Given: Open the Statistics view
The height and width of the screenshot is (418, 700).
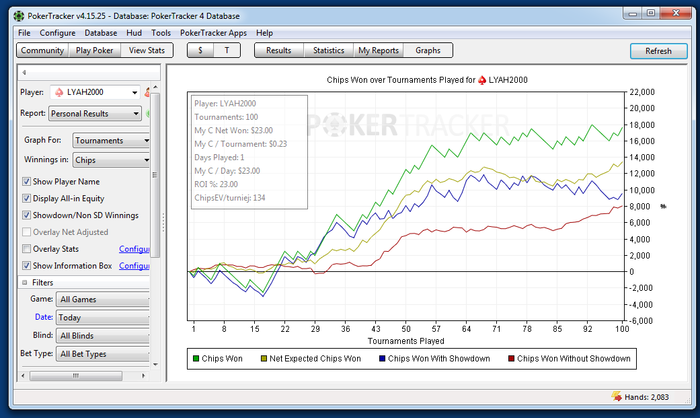Looking at the screenshot, I should pos(329,50).
